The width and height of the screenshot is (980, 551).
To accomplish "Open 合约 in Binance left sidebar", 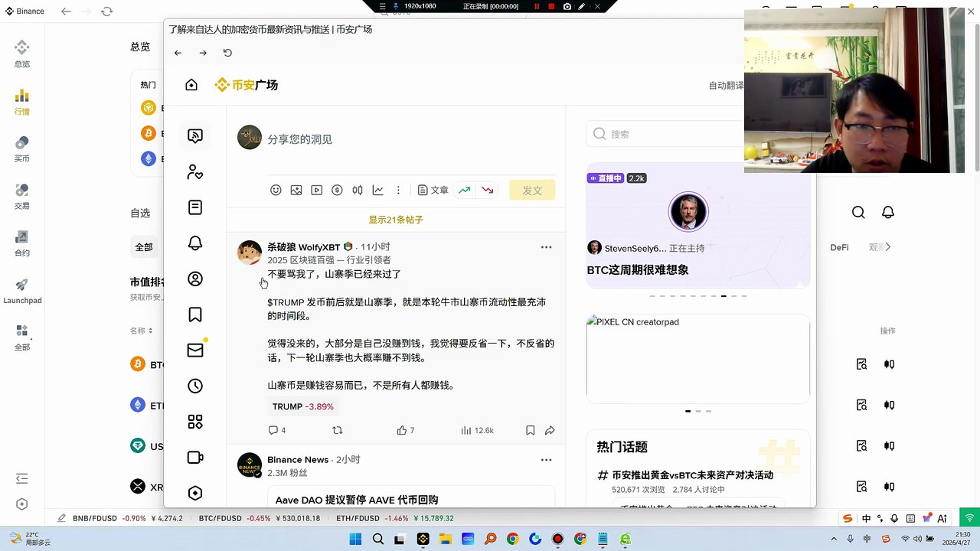I will click(x=22, y=243).
